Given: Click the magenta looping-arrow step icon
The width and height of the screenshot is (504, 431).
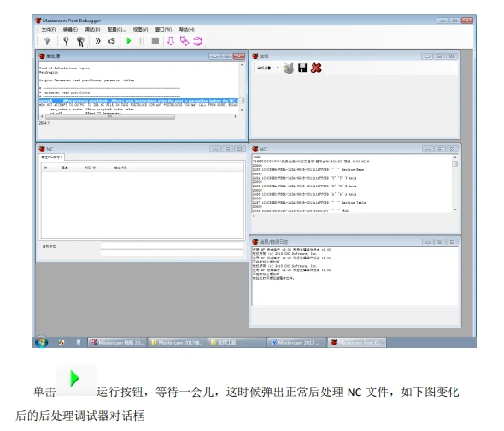Looking at the screenshot, I should (x=197, y=41).
